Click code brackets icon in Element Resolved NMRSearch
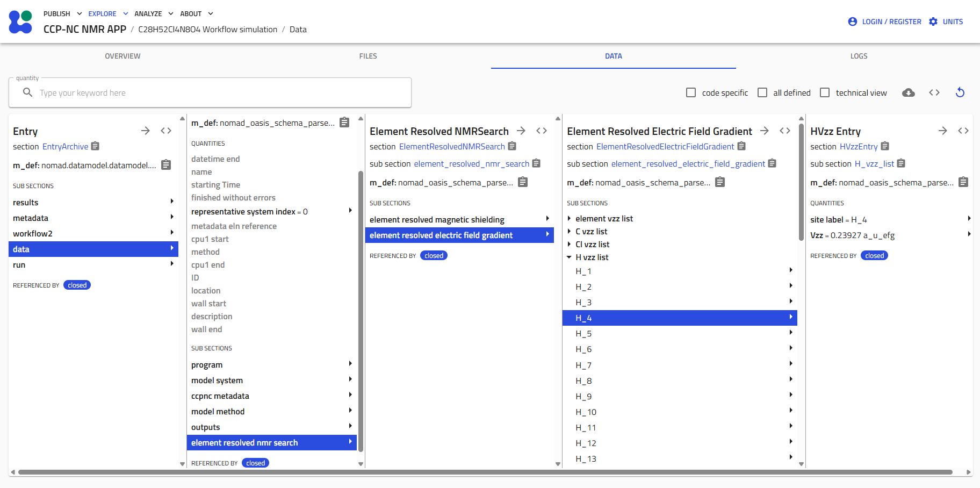The image size is (980, 488). (x=542, y=131)
